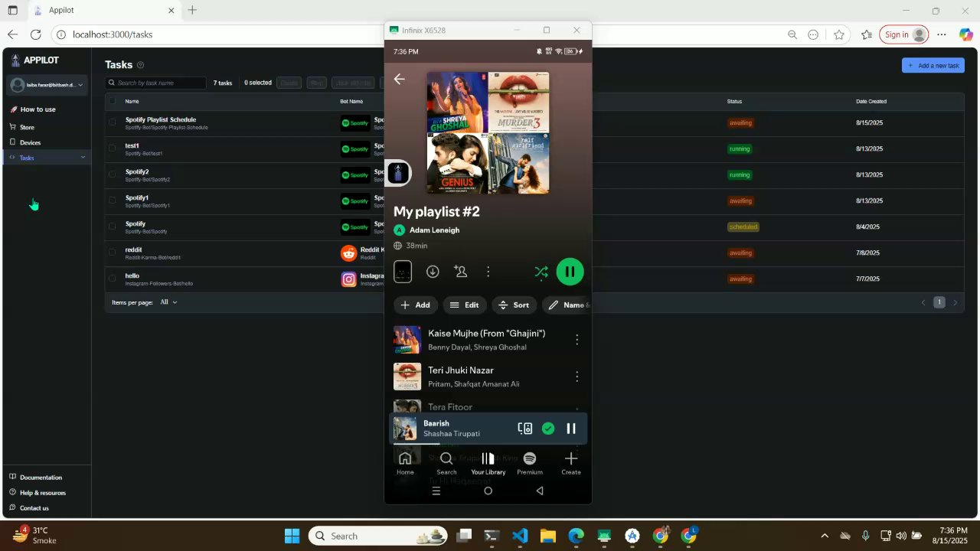Click the Reddit bot icon in reddit row

click(348, 253)
